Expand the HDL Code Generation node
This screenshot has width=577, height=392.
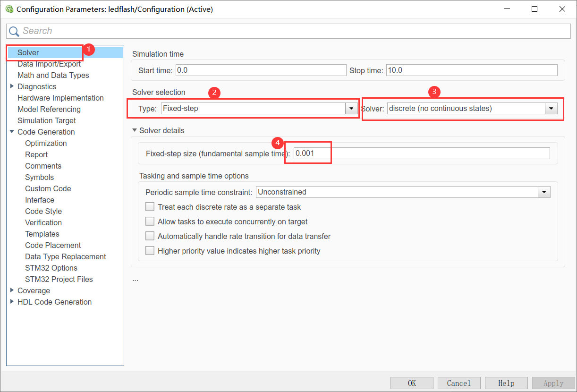click(x=12, y=302)
